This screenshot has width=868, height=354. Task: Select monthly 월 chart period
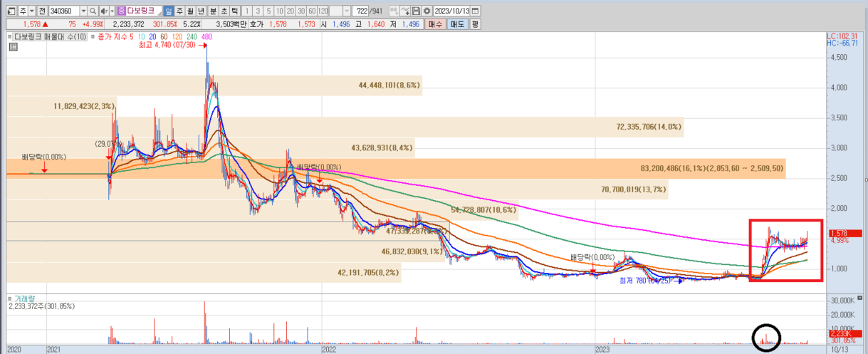click(x=190, y=11)
